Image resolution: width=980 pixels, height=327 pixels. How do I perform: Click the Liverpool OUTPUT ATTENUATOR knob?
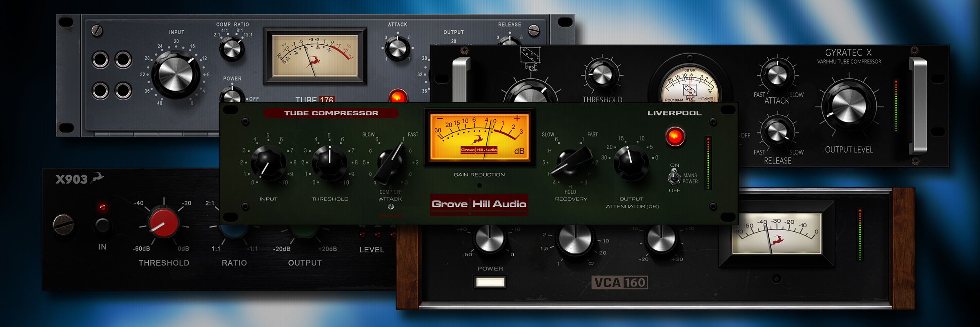[631, 163]
